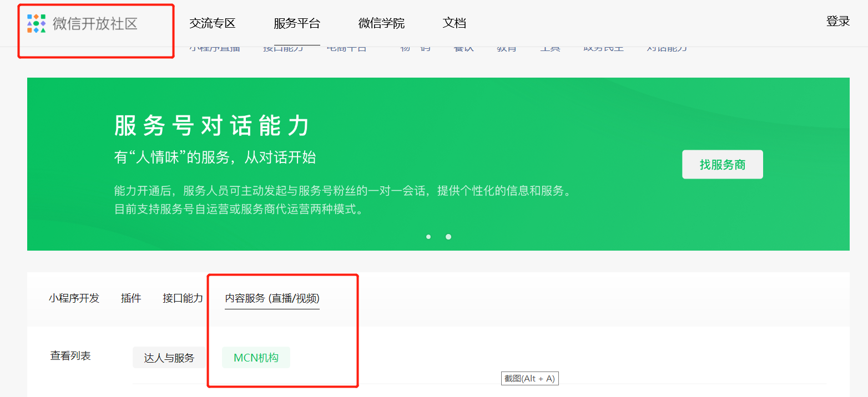Go to the 交流专区 nav item
This screenshot has width=868, height=397.
pyautogui.click(x=213, y=23)
